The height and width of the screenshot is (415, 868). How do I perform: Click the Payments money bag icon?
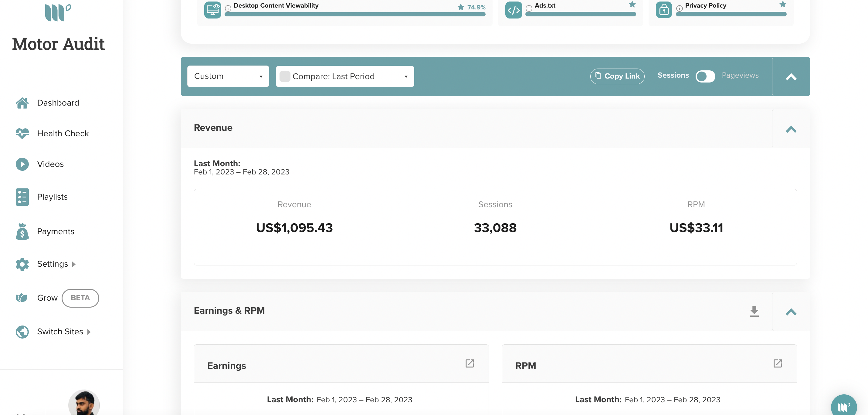coord(22,231)
